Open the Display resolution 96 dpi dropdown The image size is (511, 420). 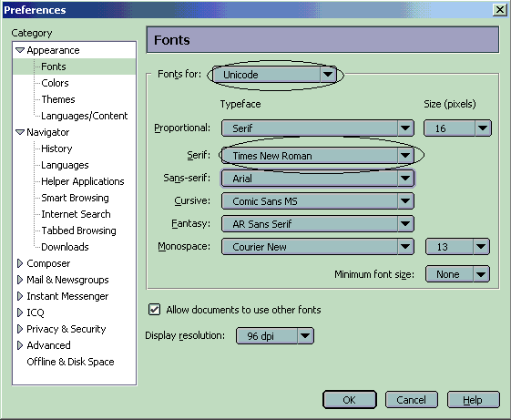pos(275,336)
